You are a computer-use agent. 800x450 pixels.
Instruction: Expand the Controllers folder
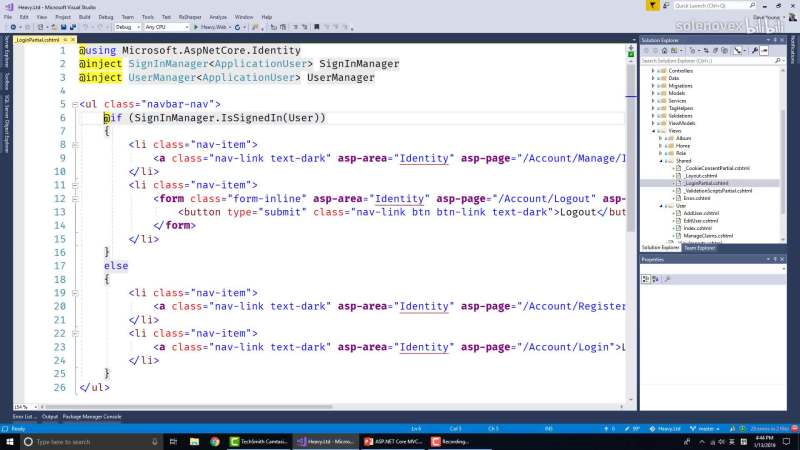(x=654, y=71)
